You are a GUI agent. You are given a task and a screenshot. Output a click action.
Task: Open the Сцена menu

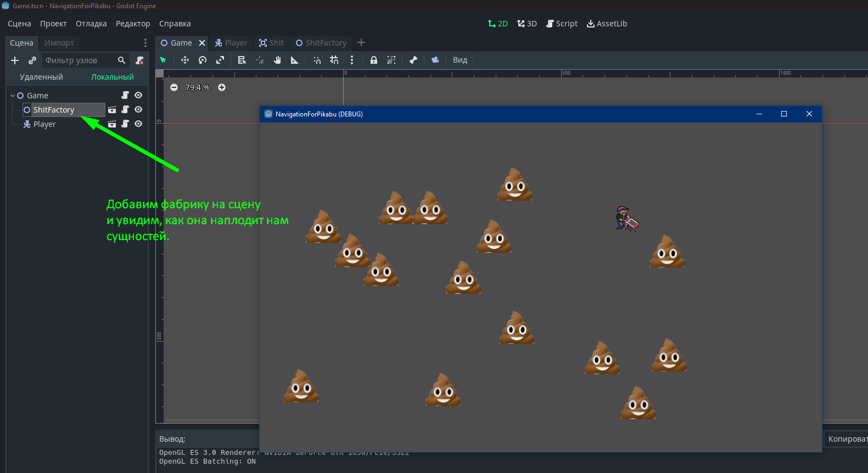click(19, 24)
